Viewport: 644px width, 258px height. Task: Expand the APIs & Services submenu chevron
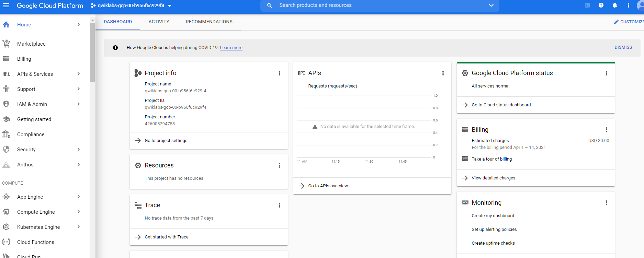coord(79,74)
